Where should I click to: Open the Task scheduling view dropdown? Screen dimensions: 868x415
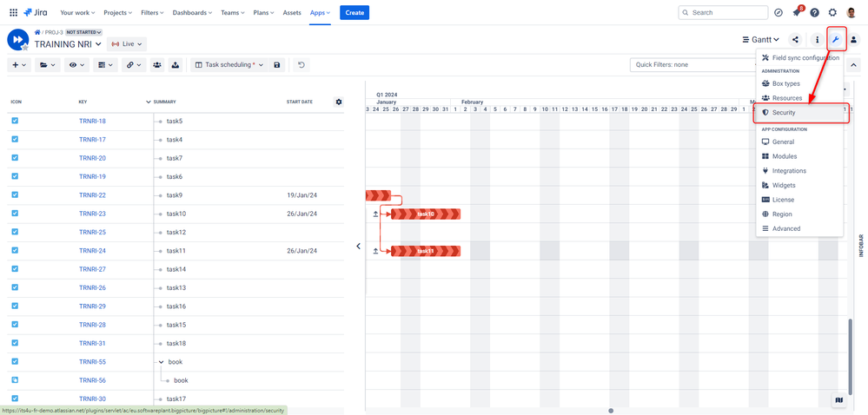[x=229, y=65]
